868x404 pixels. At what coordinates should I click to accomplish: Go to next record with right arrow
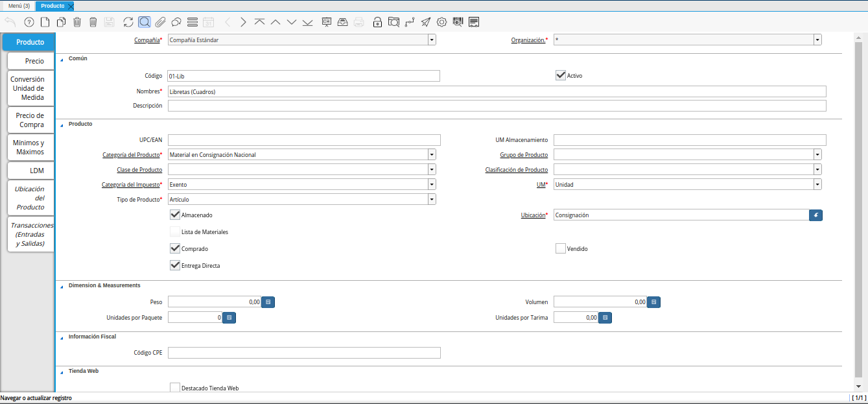(243, 22)
